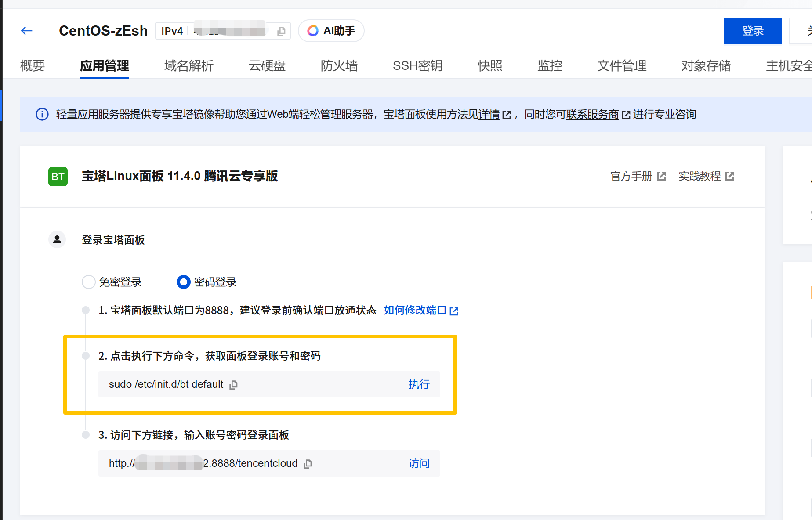Open the 文件管理 tab
Image resolution: width=812 pixels, height=520 pixels.
622,66
